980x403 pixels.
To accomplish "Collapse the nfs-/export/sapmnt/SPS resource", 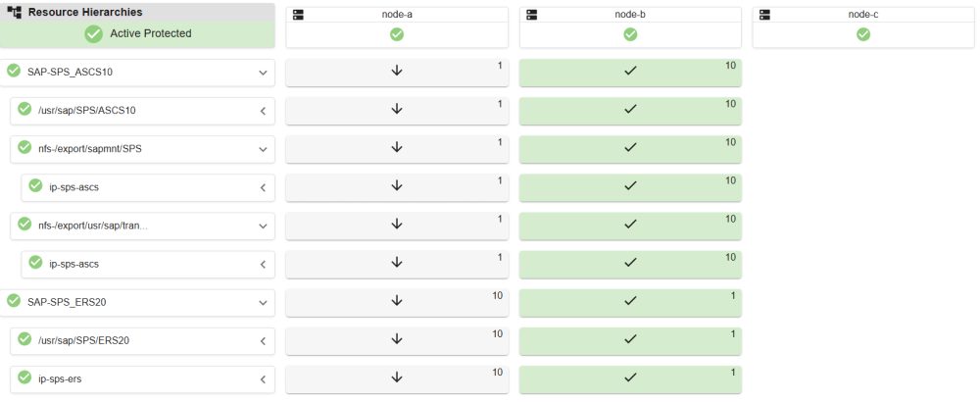I will pyautogui.click(x=263, y=149).
